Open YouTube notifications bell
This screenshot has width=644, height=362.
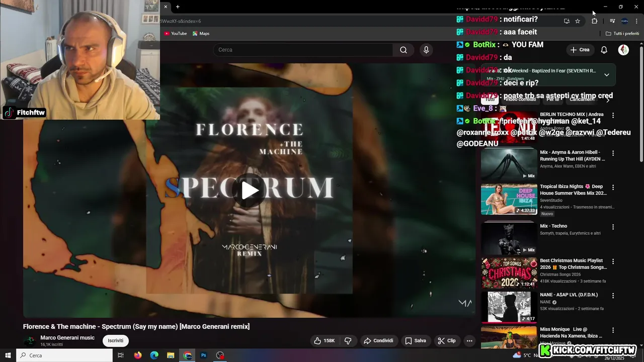coord(604,50)
